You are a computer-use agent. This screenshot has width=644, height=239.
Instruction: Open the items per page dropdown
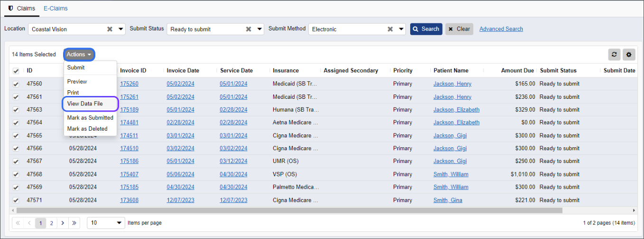(106, 223)
